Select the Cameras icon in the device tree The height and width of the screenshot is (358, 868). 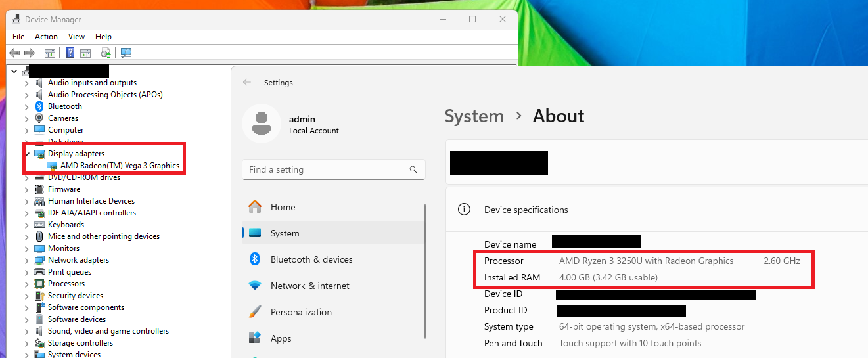[39, 118]
